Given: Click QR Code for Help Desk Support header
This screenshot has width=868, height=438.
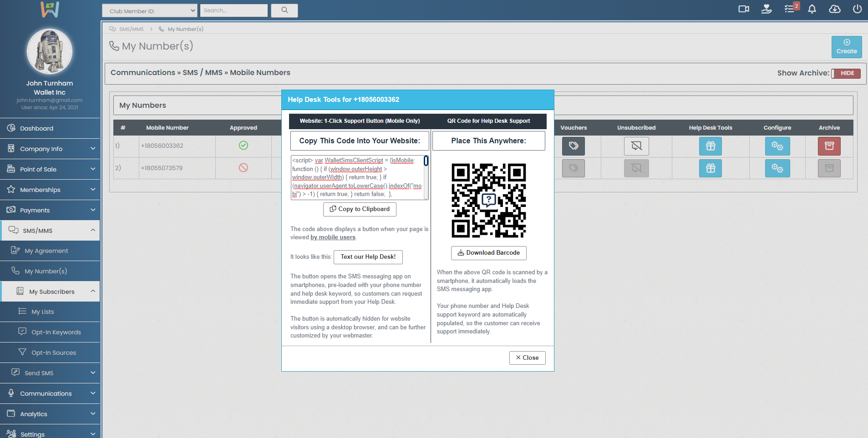Looking at the screenshot, I should click(488, 121).
